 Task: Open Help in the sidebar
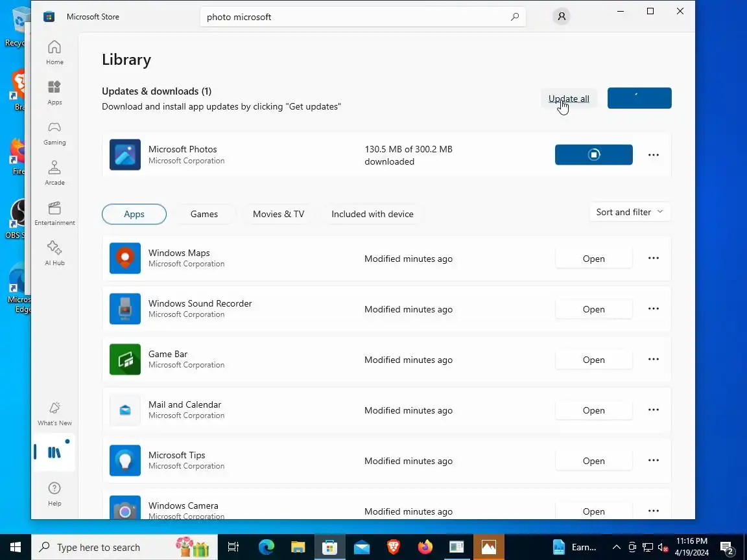pos(54,494)
